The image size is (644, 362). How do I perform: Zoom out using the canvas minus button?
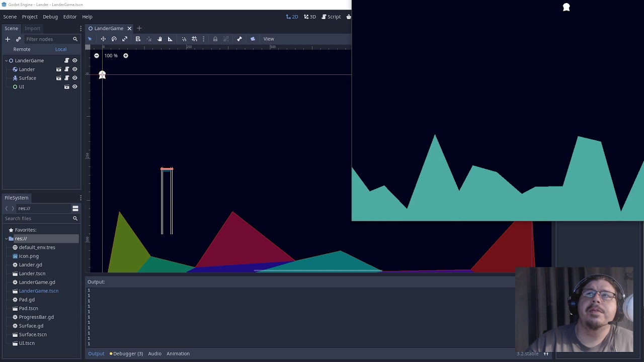tap(97, 56)
